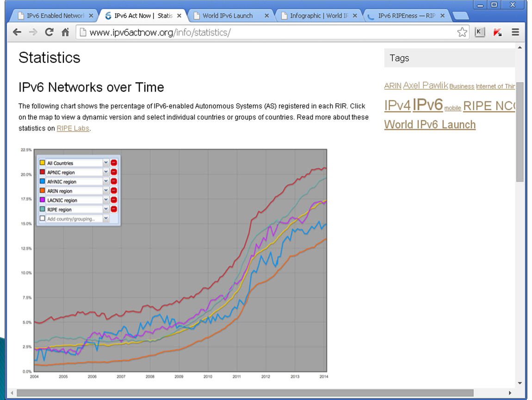Viewport: 532px width, 400px height.
Task: Expand the All Countries dropdown arrow
Action: (x=106, y=163)
